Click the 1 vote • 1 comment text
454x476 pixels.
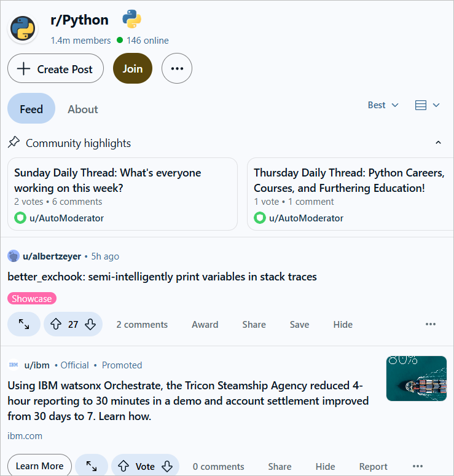click(x=294, y=202)
